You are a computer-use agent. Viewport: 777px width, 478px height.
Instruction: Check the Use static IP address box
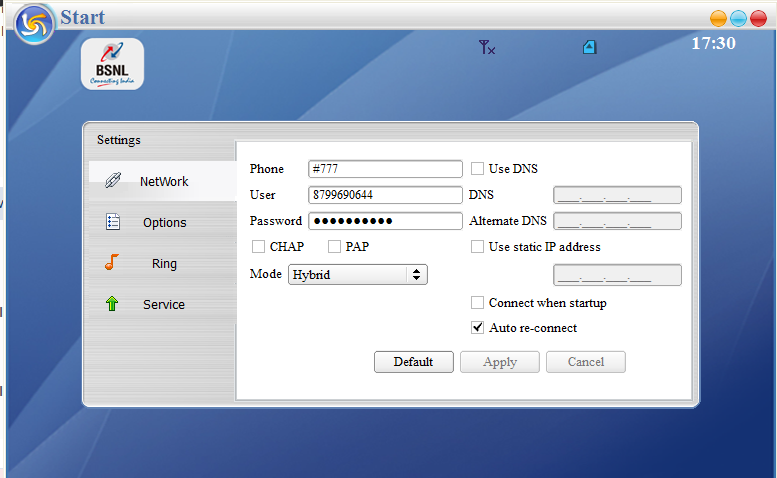tap(478, 246)
